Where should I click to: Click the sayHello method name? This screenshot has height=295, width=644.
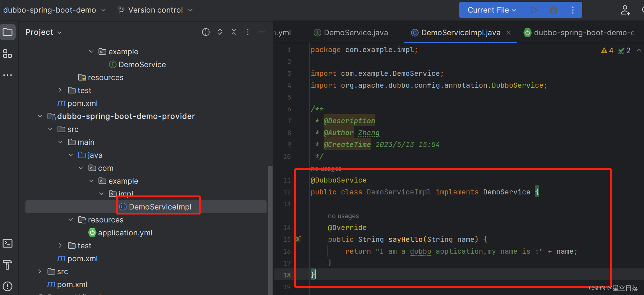point(406,239)
